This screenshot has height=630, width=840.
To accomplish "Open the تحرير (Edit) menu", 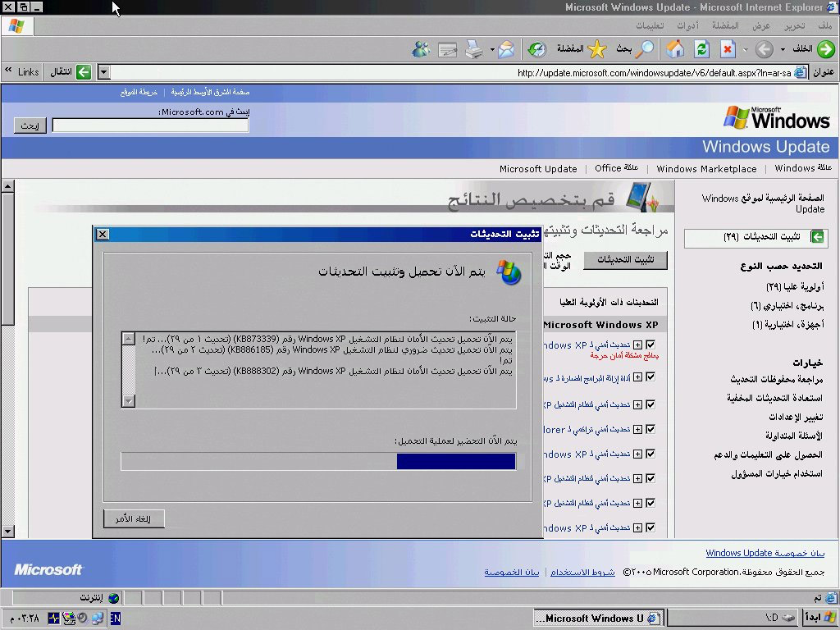I will [x=794, y=25].
